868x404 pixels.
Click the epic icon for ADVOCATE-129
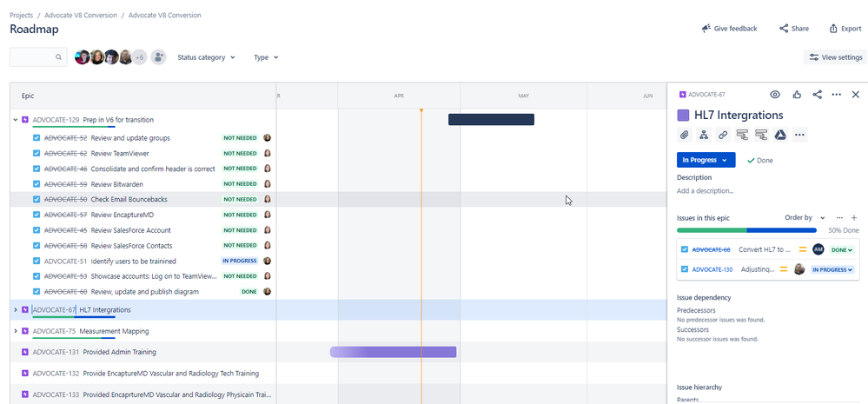(25, 120)
